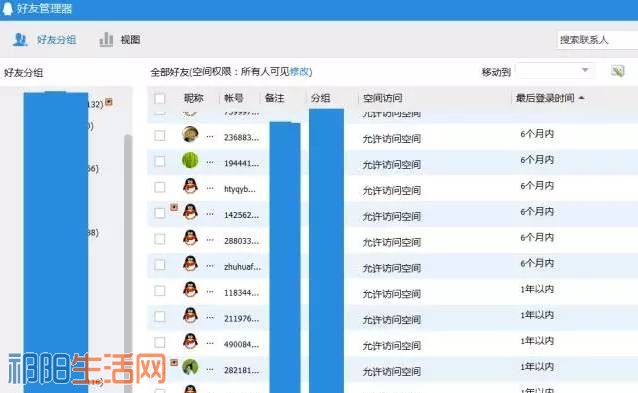Click account number 142562...

[x=241, y=215]
